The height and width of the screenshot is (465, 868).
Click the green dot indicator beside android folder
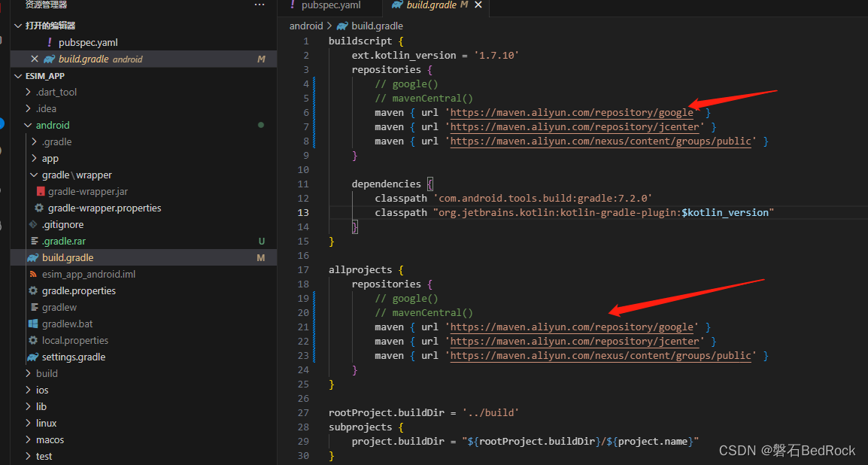[260, 125]
